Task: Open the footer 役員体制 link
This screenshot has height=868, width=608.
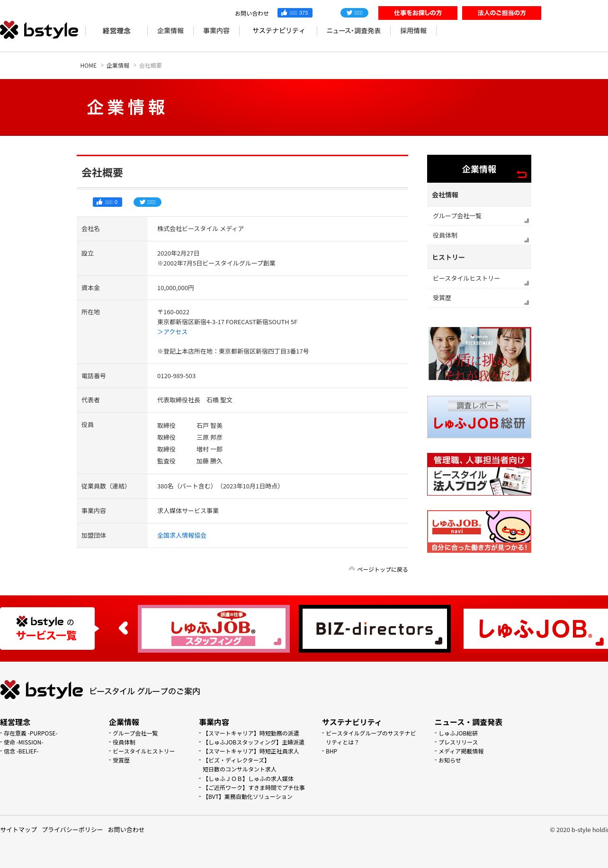Action: pyautogui.click(x=124, y=742)
